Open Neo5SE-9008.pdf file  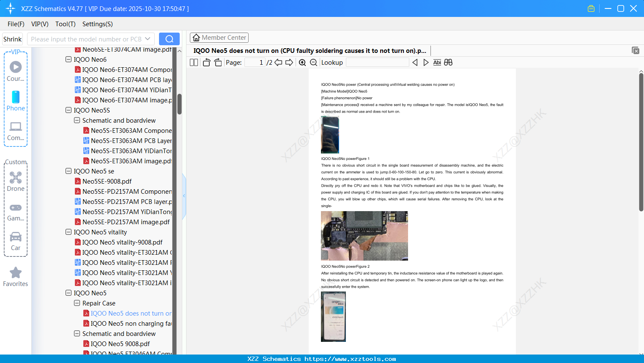pos(103,181)
